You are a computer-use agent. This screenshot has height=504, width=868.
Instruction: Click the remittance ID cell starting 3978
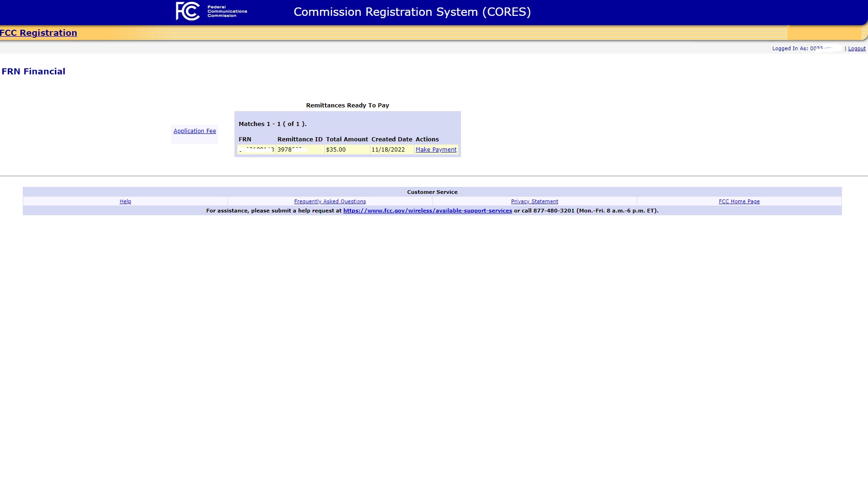tap(300, 150)
